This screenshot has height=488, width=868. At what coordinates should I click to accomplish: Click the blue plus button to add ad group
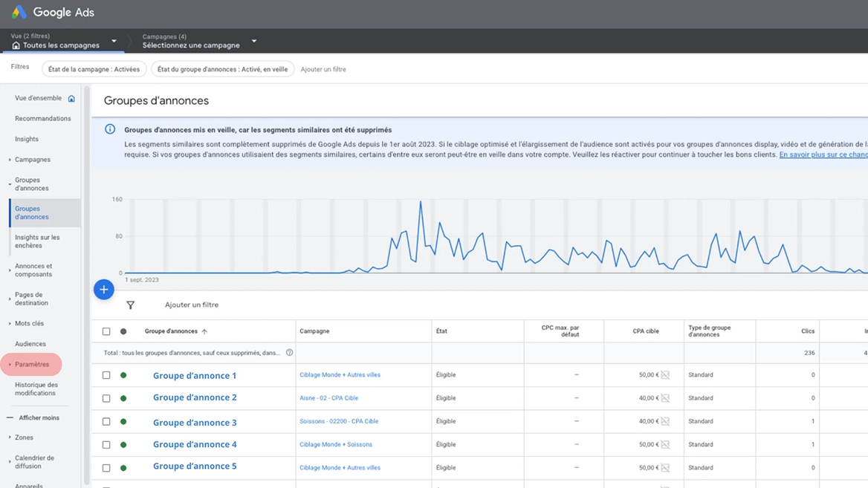tap(103, 290)
